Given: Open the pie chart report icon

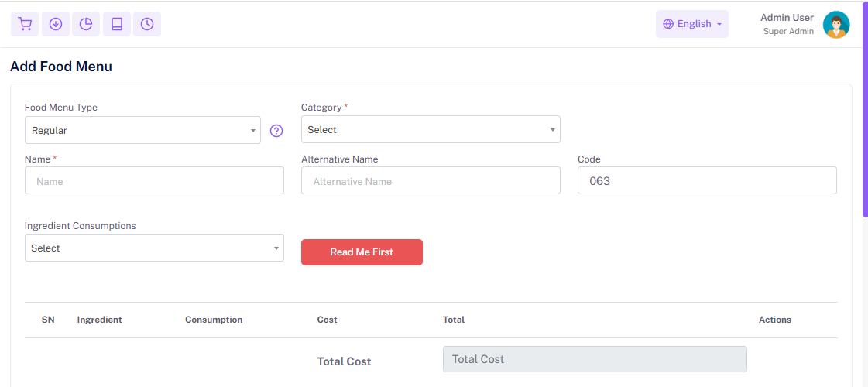Looking at the screenshot, I should [x=86, y=24].
